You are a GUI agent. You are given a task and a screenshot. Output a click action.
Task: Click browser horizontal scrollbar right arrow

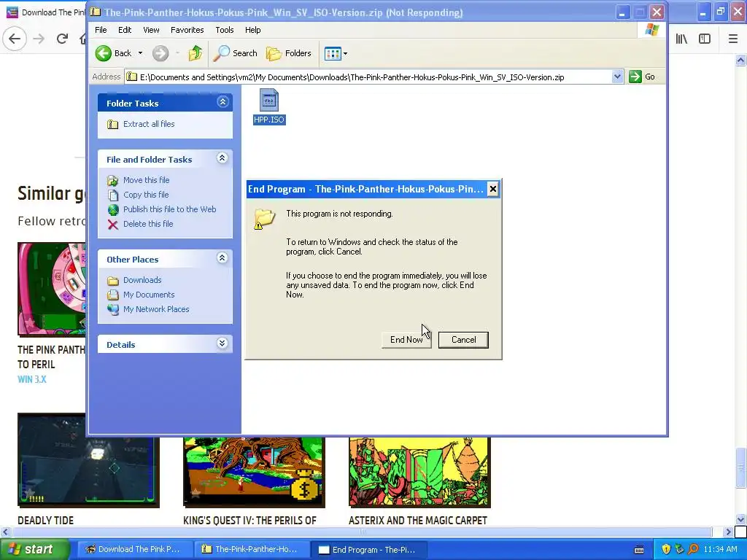tap(728, 532)
